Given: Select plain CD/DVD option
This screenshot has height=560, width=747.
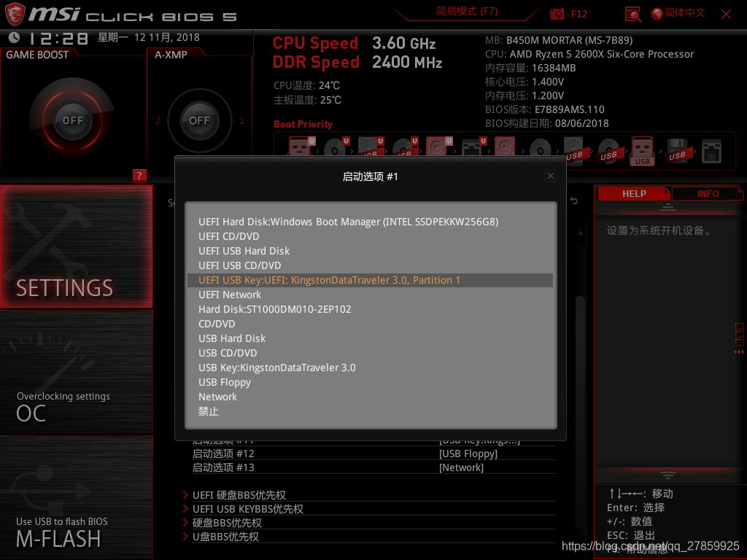Looking at the screenshot, I should click(x=370, y=324).
